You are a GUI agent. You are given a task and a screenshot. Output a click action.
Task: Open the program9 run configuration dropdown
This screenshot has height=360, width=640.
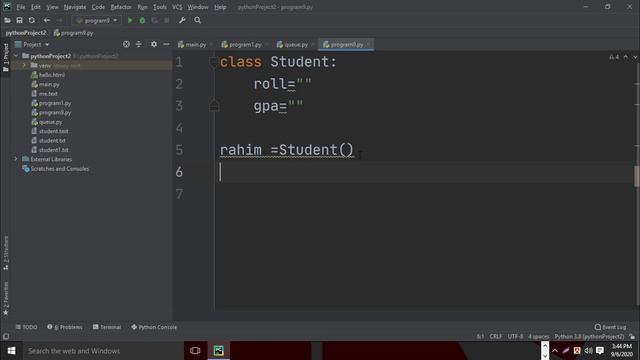pos(96,20)
